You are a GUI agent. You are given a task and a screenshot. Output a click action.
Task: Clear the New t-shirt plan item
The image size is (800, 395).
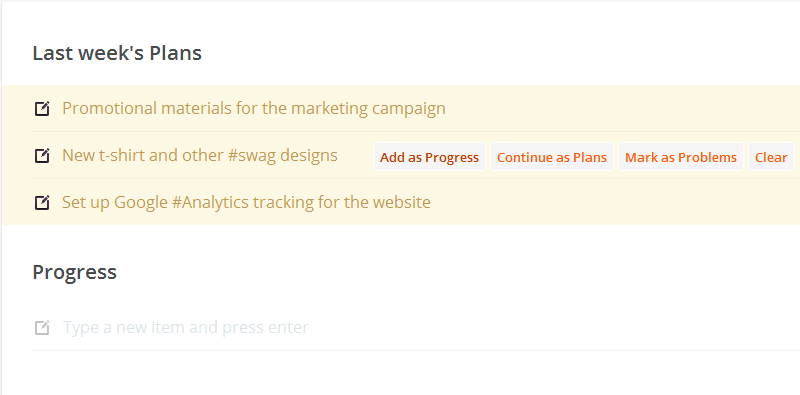(x=771, y=157)
